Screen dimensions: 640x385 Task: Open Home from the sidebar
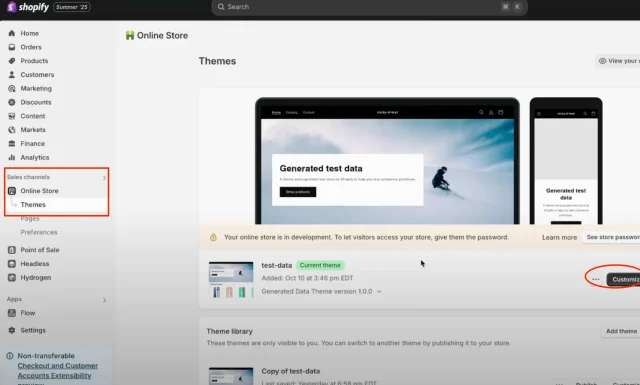[29, 33]
